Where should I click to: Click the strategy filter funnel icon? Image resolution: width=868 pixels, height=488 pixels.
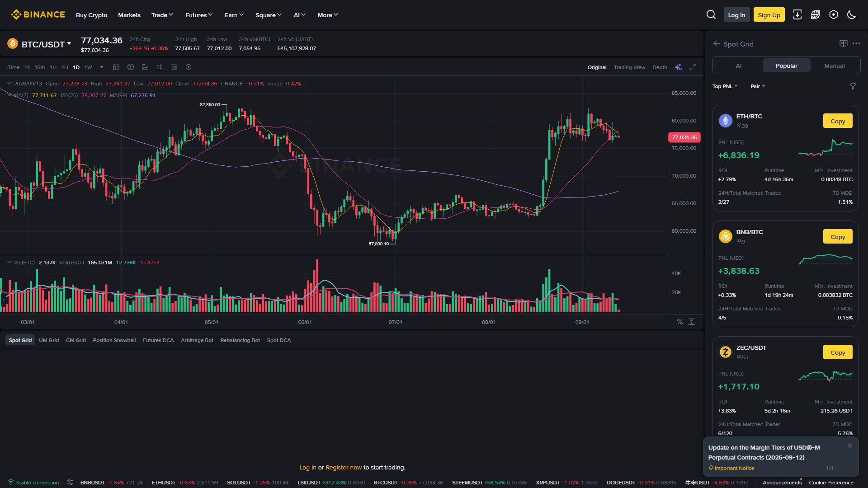coord(853,86)
